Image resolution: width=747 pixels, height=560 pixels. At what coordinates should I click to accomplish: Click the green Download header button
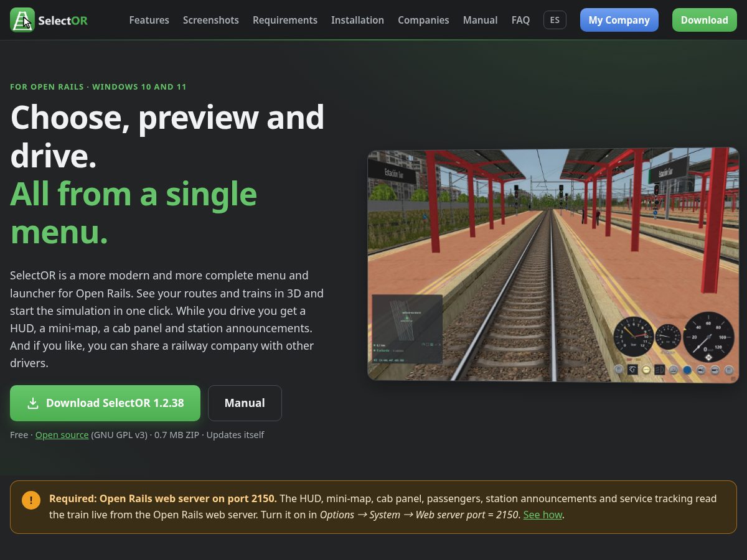705,20
